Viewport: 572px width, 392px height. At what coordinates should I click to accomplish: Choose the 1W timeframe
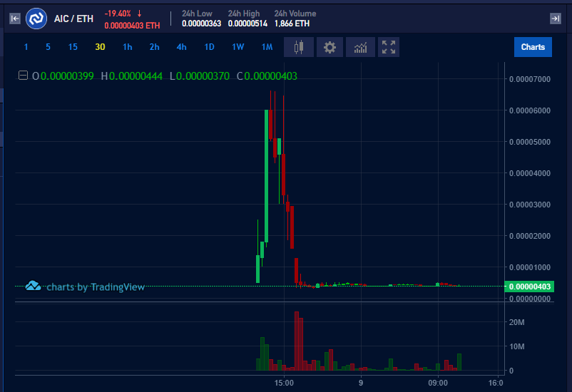(238, 48)
